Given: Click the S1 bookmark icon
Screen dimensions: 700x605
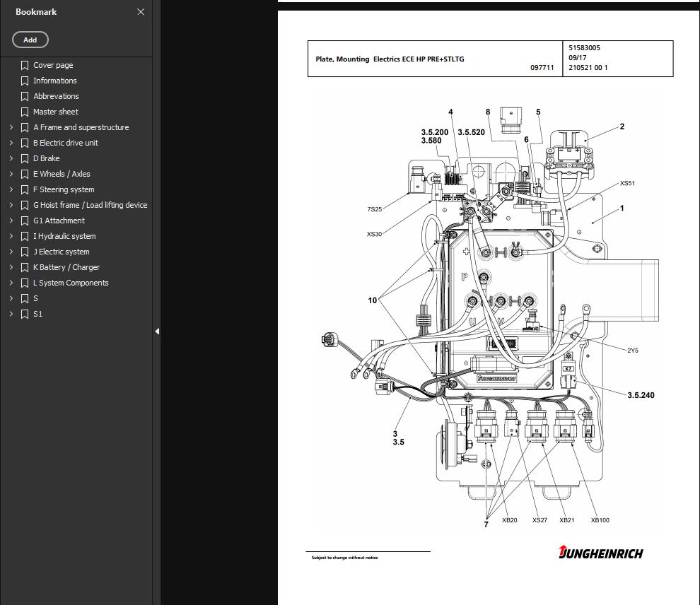Looking at the screenshot, I should 25,314.
